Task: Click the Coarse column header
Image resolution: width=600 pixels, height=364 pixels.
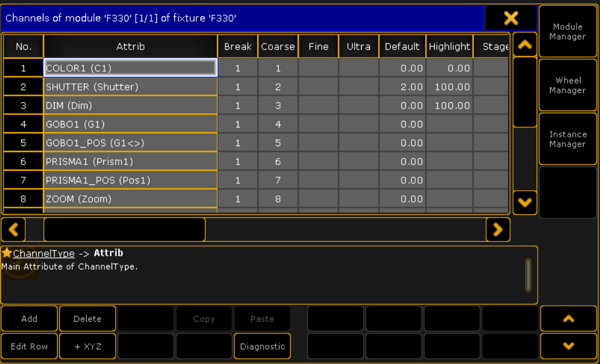Action: (278, 46)
